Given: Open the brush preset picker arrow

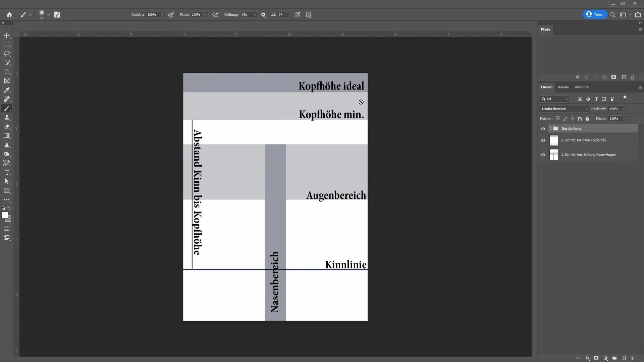Looking at the screenshot, I should 49,15.
